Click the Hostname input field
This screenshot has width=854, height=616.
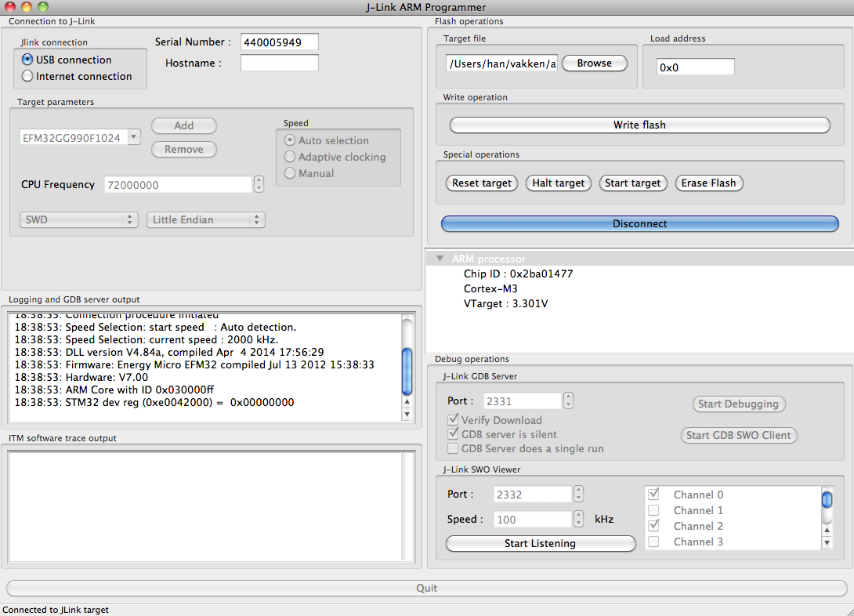click(280, 63)
